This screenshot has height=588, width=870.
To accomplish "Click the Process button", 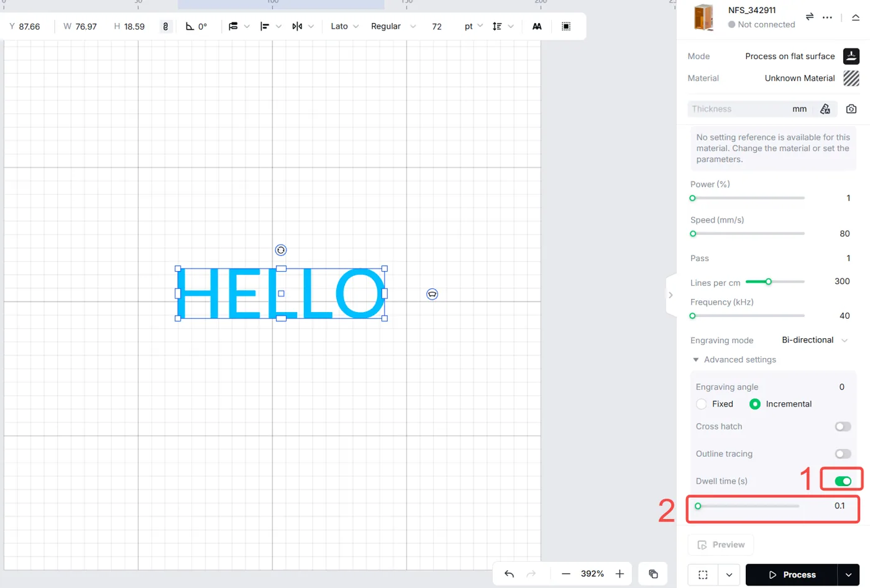I will click(x=792, y=575).
